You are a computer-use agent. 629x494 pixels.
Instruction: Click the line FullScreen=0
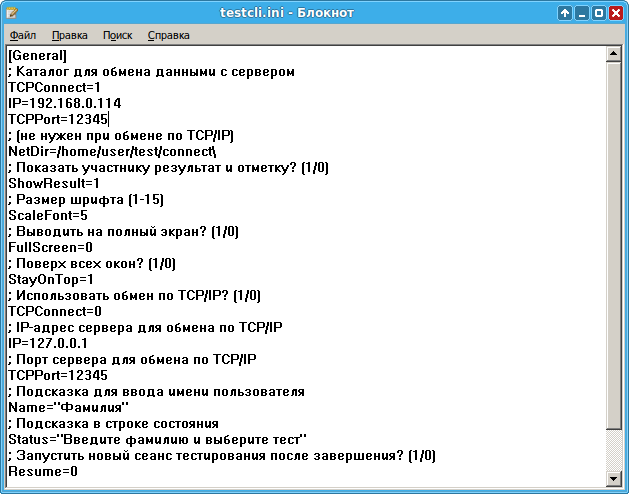tap(51, 247)
